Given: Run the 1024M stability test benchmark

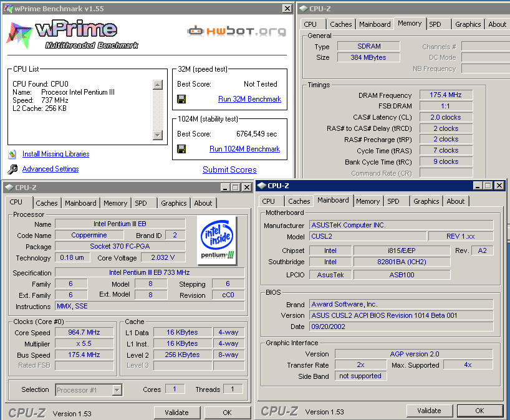Looking at the screenshot, I should click(x=244, y=149).
